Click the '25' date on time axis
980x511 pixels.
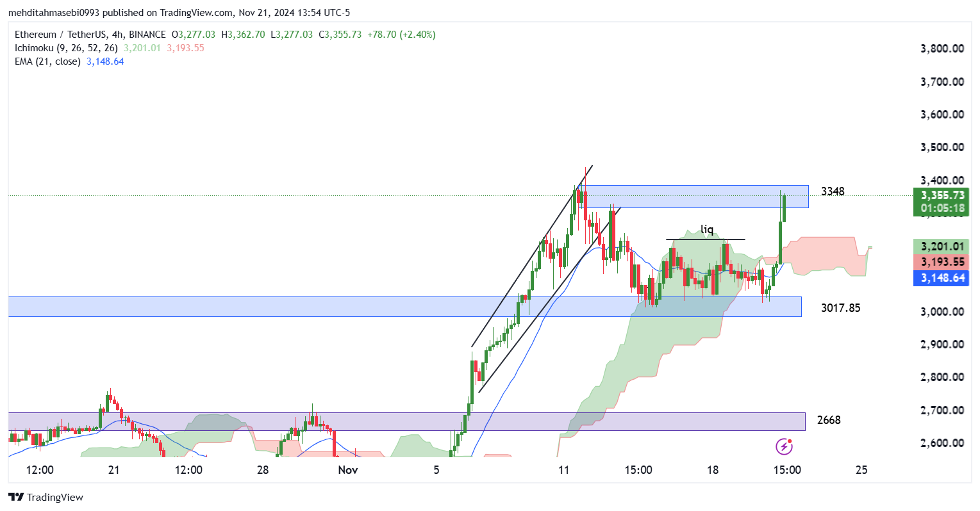(861, 470)
